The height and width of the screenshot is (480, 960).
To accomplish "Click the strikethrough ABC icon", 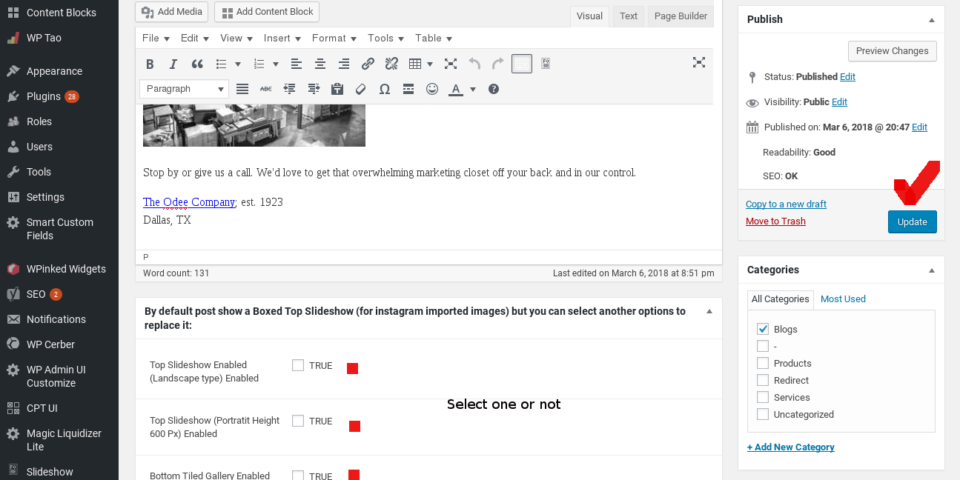I will pyautogui.click(x=266, y=89).
